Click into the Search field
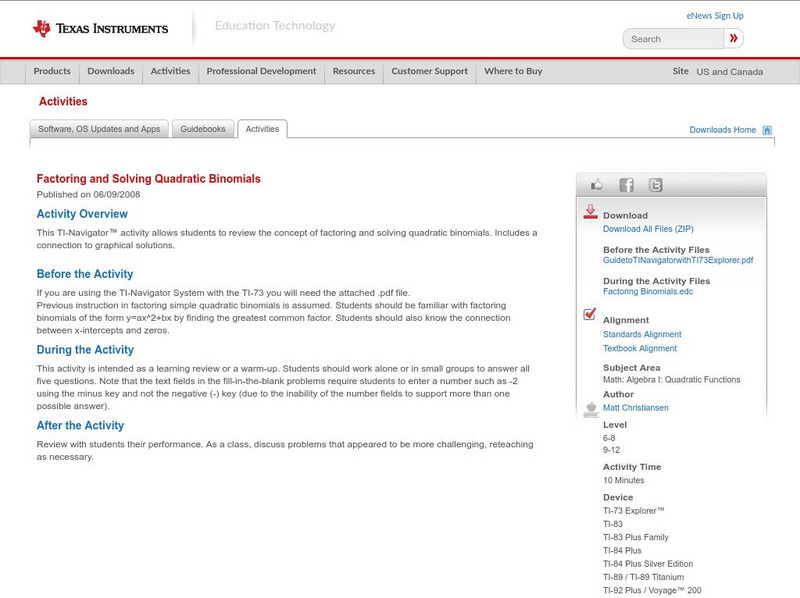This screenshot has height=598, width=800. tap(673, 39)
